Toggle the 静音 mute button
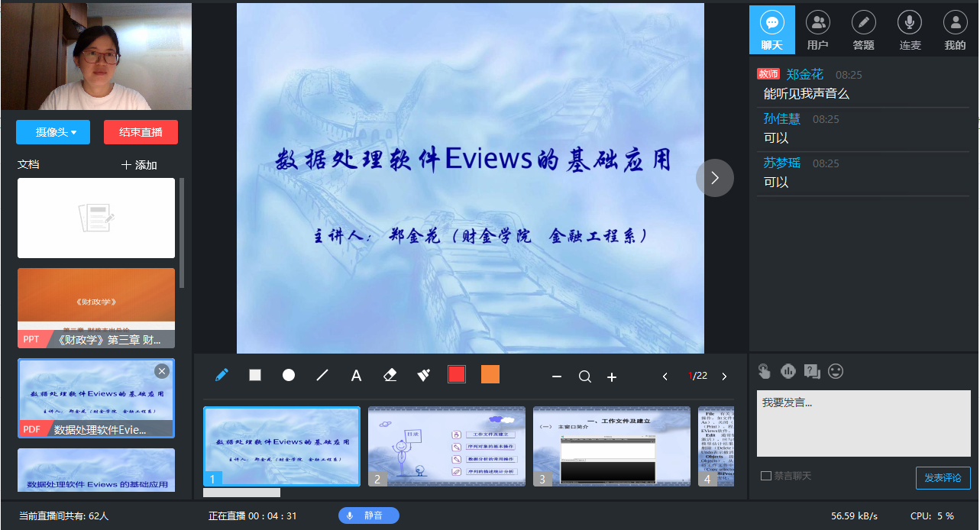Viewport: 980px width, 530px height. click(369, 515)
